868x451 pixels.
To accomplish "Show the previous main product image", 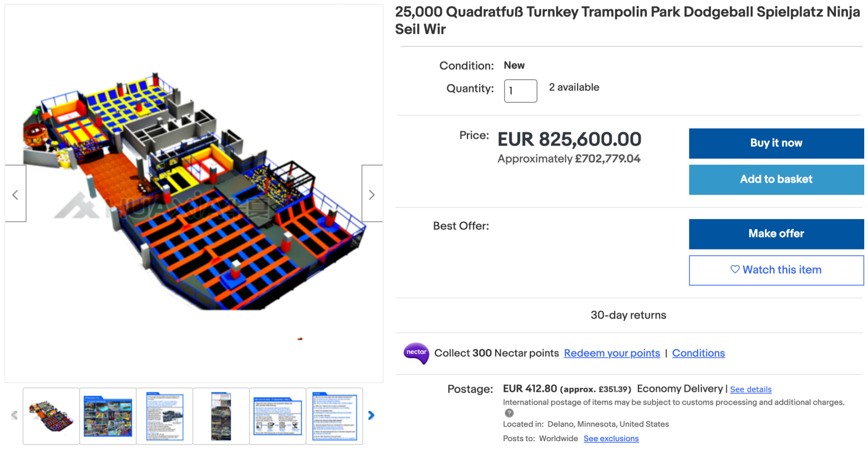I will click(15, 194).
